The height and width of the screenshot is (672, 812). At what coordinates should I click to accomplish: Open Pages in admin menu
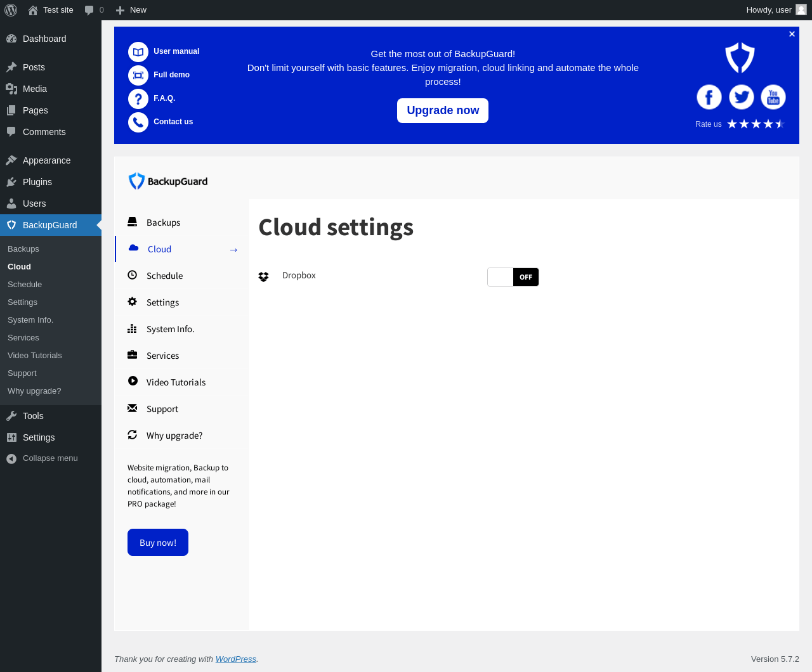pos(51,110)
